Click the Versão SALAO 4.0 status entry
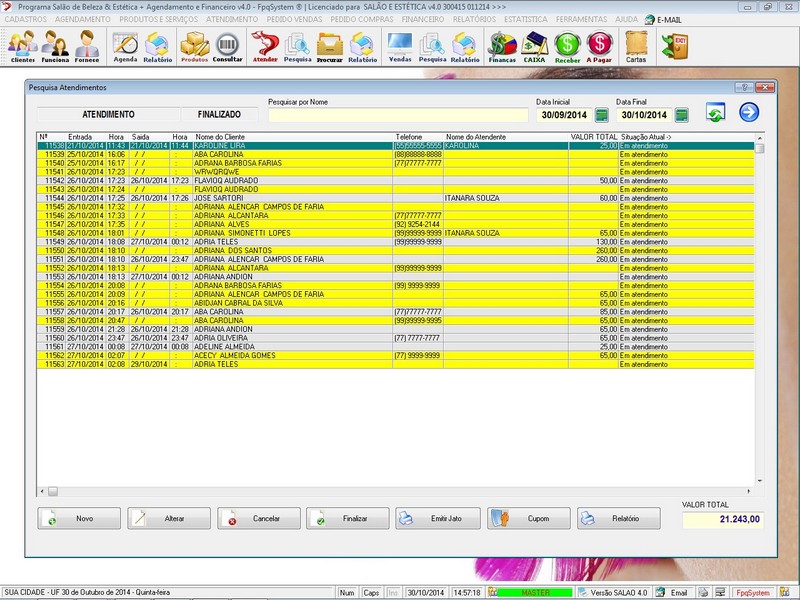The width and height of the screenshot is (800, 600). [x=613, y=592]
